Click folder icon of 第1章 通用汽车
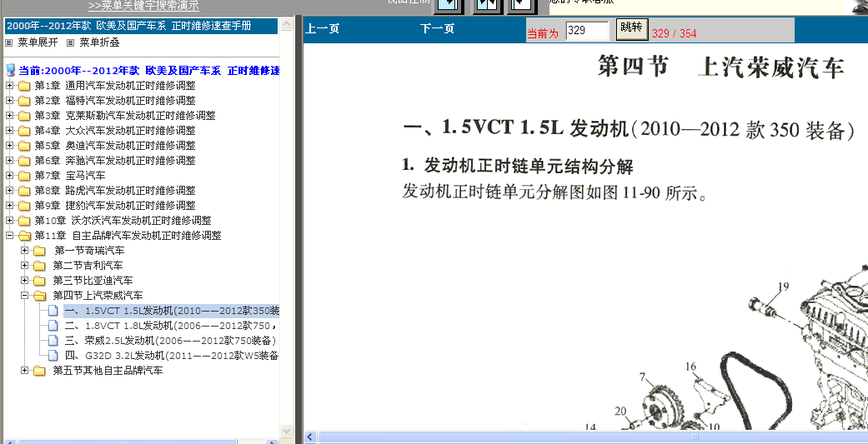The image size is (868, 444). (x=24, y=86)
